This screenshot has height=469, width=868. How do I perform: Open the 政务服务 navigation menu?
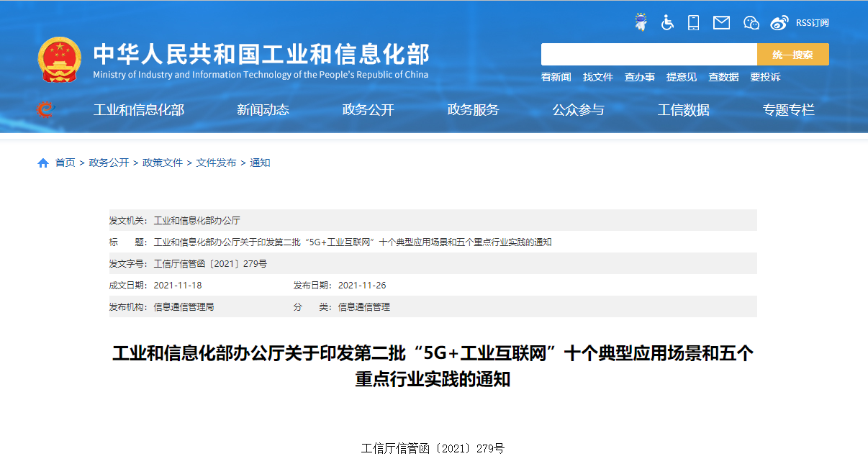point(473,110)
